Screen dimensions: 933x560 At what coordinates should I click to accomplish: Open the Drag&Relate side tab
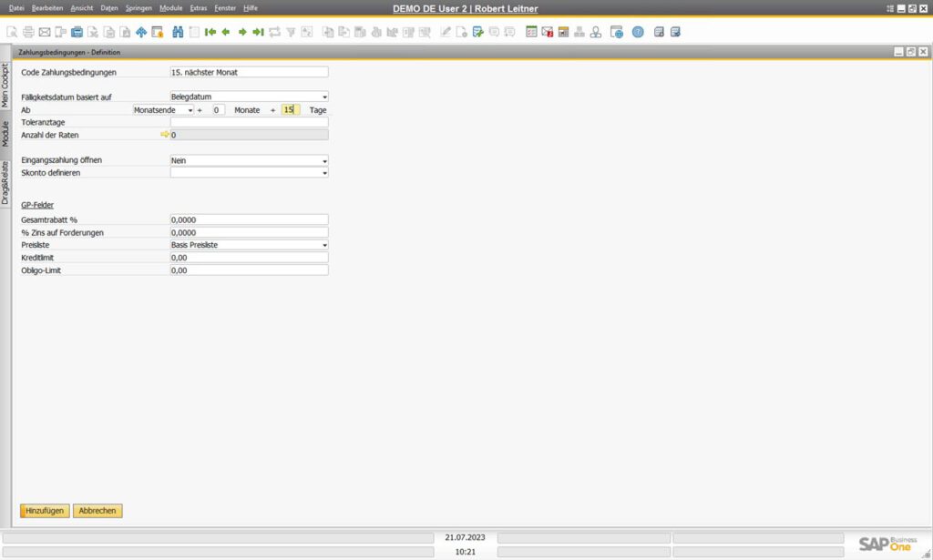coord(5,182)
